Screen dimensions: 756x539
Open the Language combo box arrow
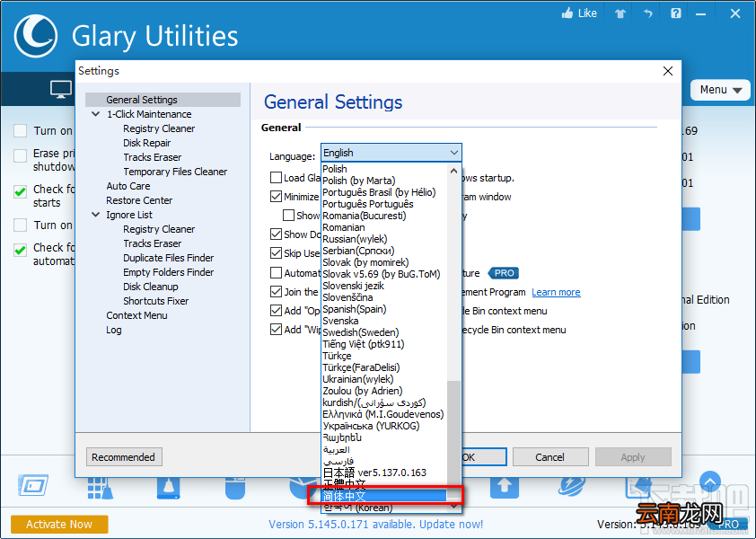(453, 153)
